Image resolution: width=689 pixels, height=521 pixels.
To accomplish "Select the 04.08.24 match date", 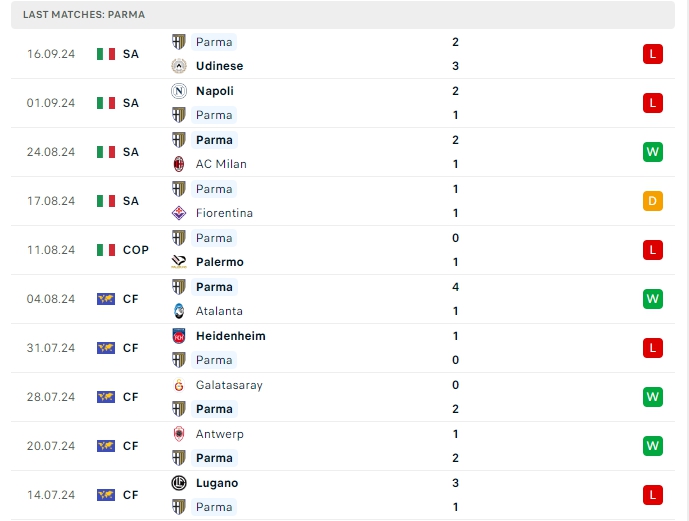I will (x=51, y=299).
